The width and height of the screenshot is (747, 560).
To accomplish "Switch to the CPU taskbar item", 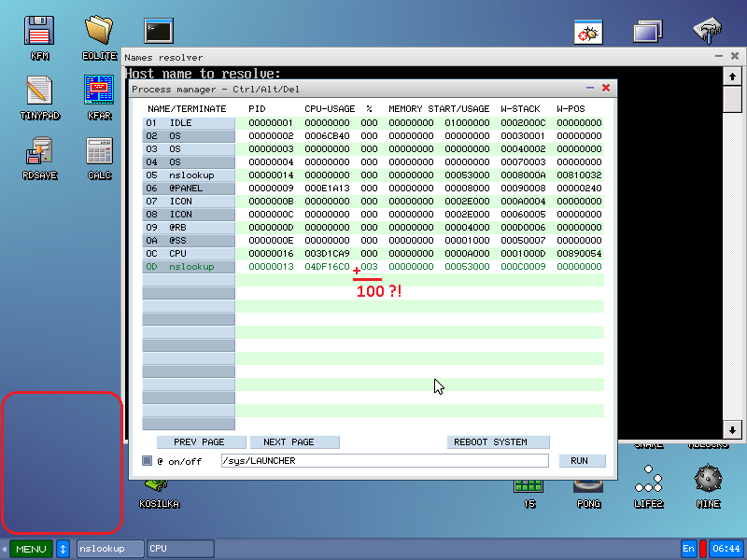I will (179, 549).
